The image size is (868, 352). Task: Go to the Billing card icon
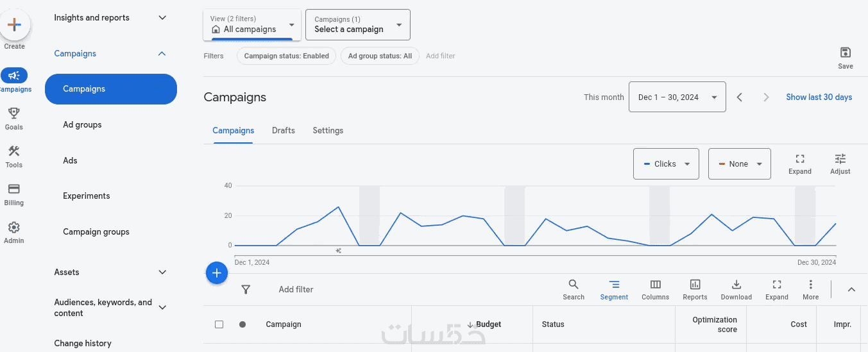point(13,190)
